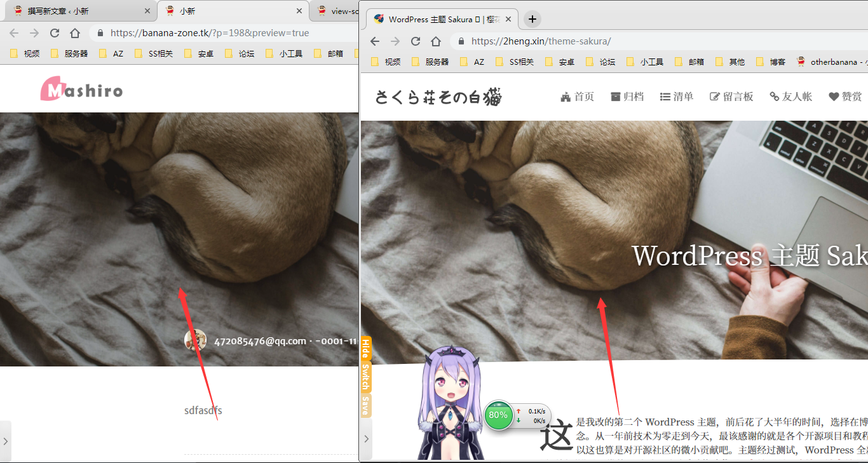Close the 撰写新文章 tab

(147, 11)
